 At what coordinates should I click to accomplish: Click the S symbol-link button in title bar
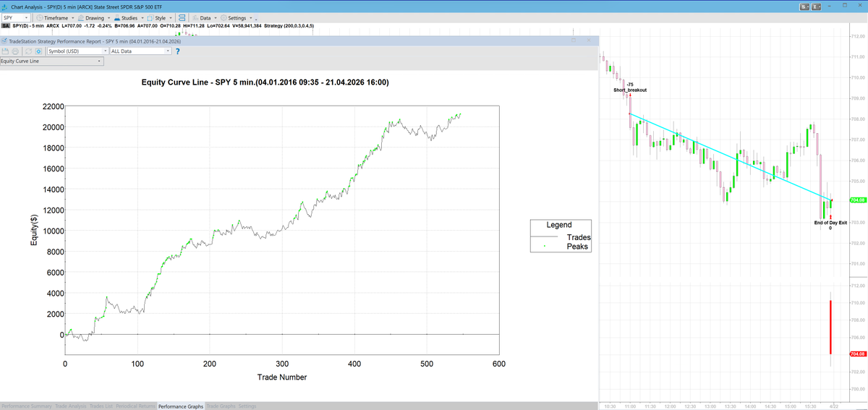click(x=805, y=6)
